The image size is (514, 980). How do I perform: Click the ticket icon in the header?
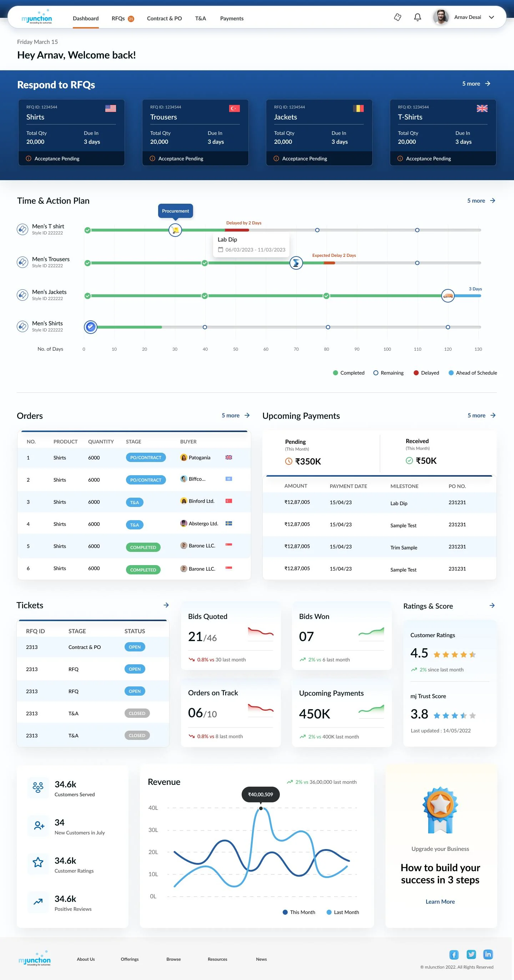398,17
